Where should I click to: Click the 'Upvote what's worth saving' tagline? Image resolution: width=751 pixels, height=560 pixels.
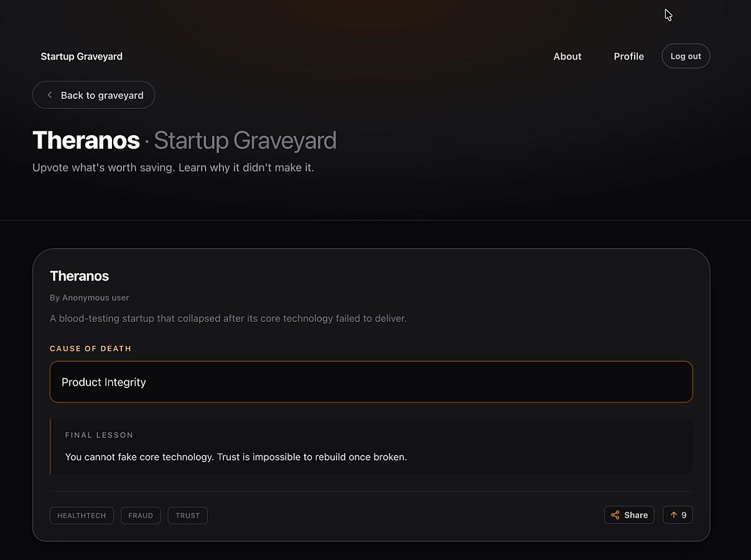click(173, 167)
